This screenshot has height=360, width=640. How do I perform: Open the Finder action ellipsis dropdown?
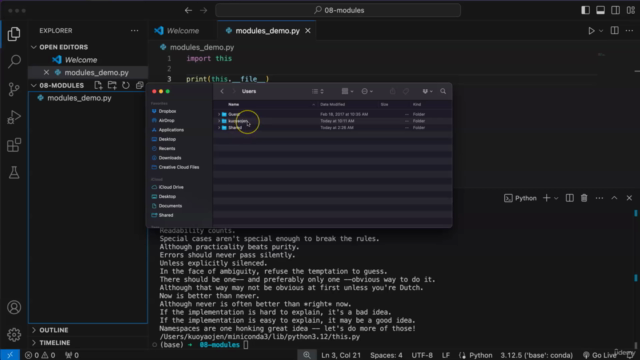pos(367,91)
